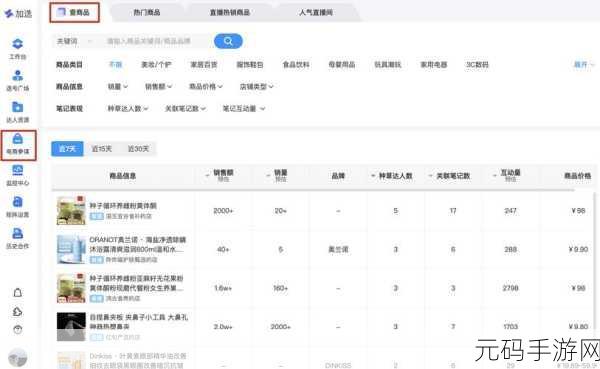This screenshot has height=369, width=600.
Task: Select the 家居百货 category filter
Action: pos(204,65)
